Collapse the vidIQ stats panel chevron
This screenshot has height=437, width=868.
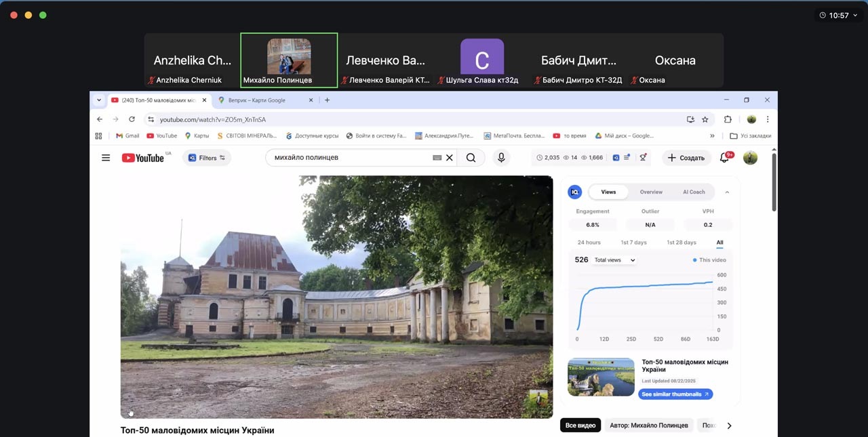click(x=727, y=192)
